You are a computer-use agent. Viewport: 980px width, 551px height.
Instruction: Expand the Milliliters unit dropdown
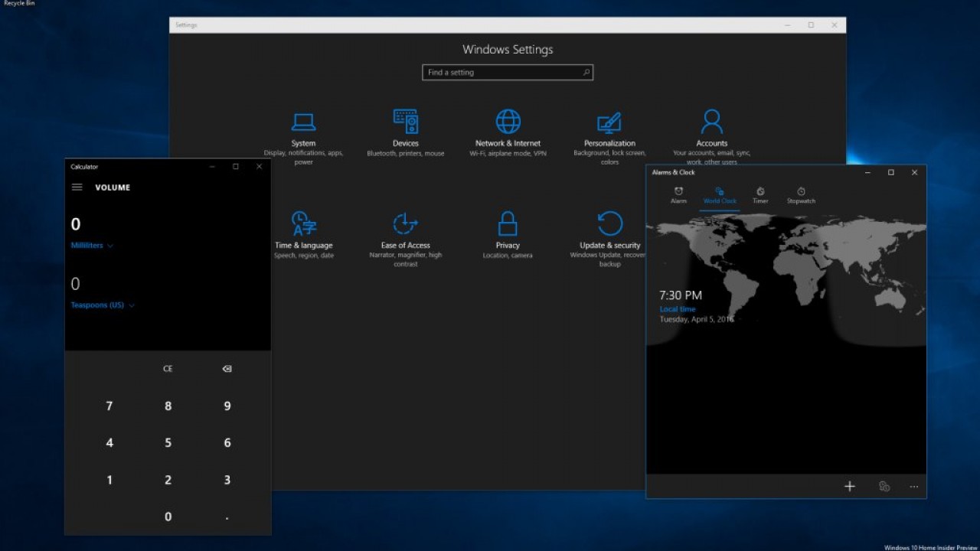coord(92,246)
